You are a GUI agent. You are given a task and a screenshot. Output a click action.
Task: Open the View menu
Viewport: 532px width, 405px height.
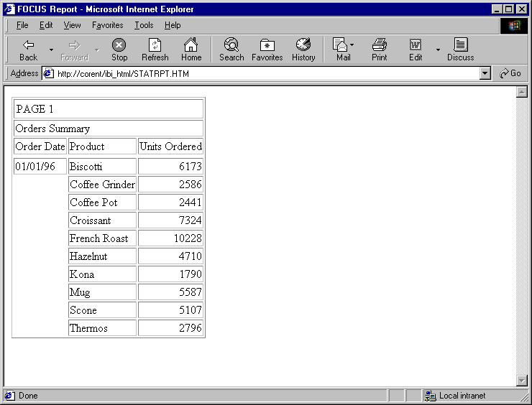pos(73,25)
